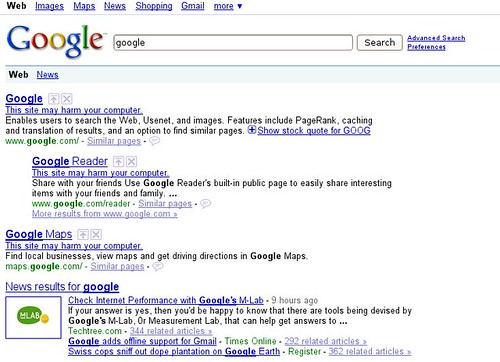Remove the Google Reader result
Image resolution: width=500 pixels, height=362 pixels.
(x=132, y=162)
